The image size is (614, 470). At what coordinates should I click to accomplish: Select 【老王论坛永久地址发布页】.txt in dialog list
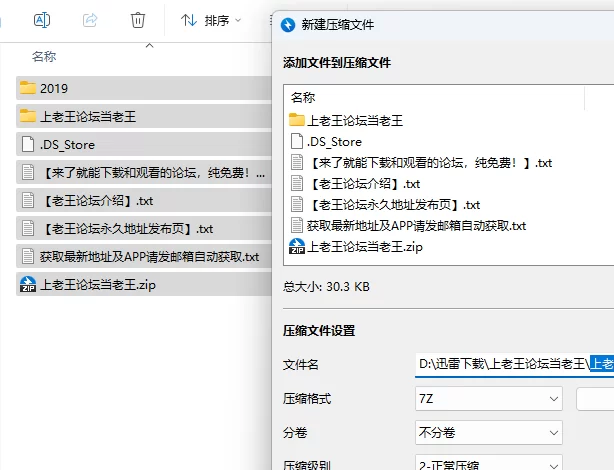point(385,205)
